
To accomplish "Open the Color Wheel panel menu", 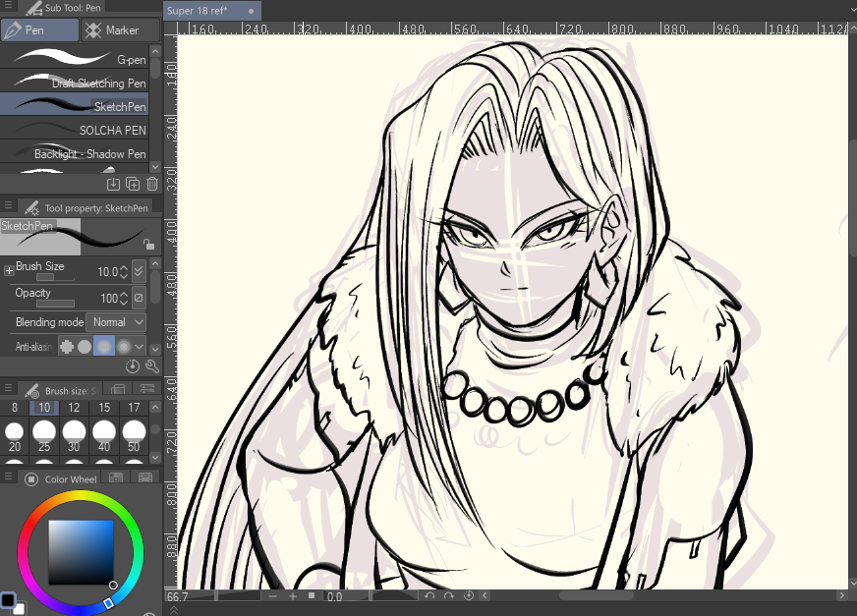I will (8, 476).
